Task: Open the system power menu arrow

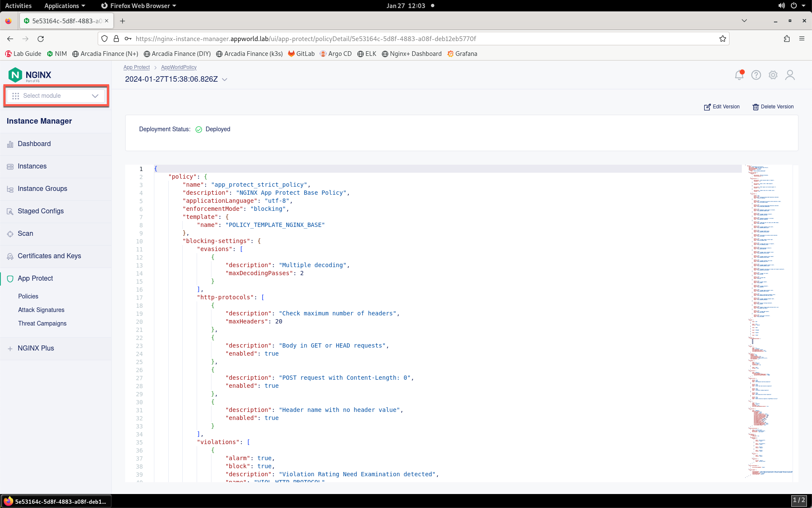Action: pyautogui.click(x=804, y=6)
